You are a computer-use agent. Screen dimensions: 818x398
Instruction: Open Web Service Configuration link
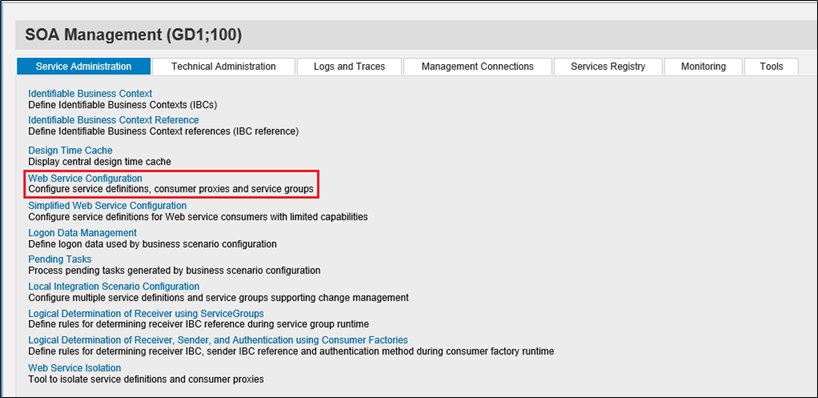coord(85,178)
